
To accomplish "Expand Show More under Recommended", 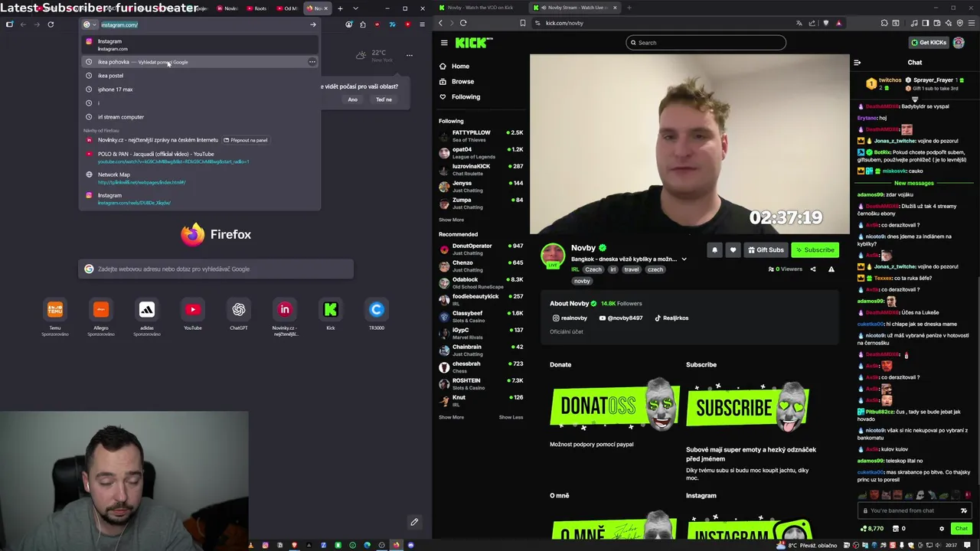I will click(x=451, y=418).
